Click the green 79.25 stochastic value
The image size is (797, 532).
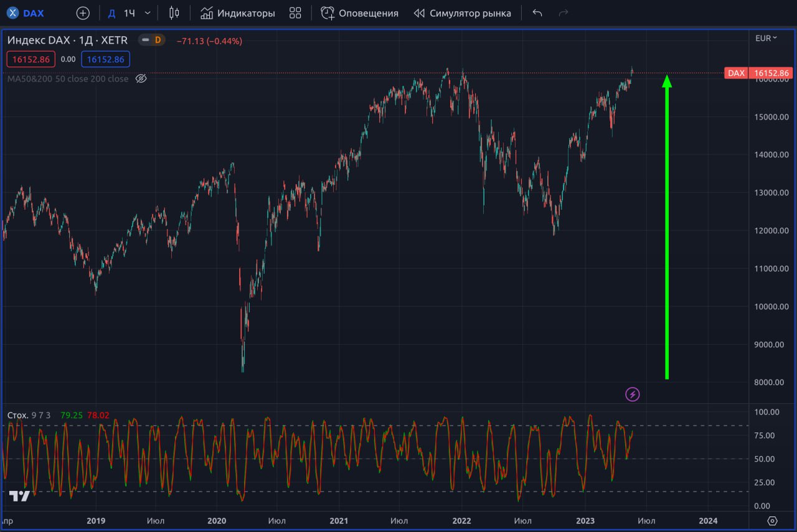(x=72, y=415)
